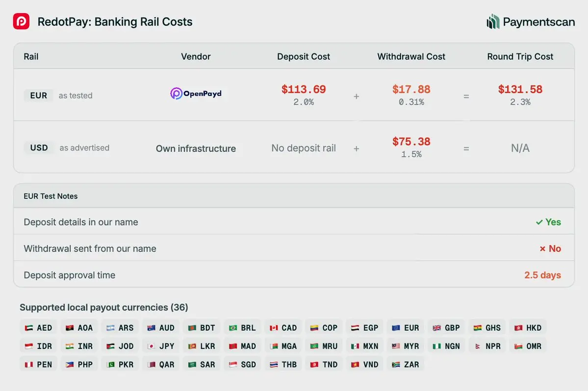The width and height of the screenshot is (588, 391).
Task: Click the MAD flag icon
Action: (x=233, y=346)
